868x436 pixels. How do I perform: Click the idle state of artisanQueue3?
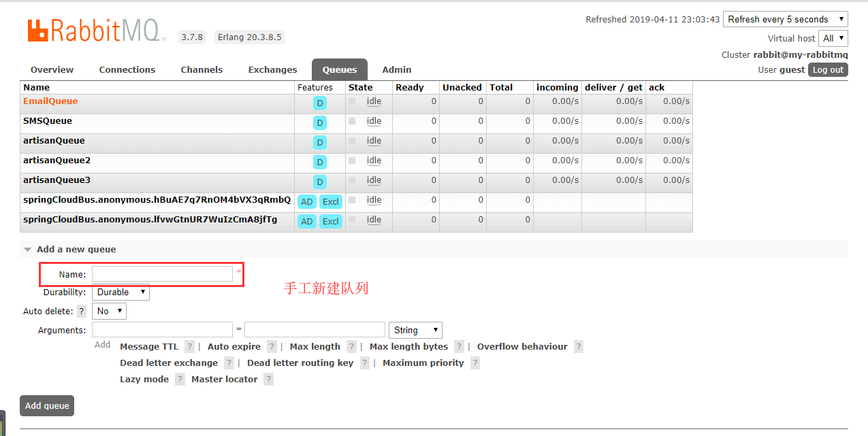374,180
